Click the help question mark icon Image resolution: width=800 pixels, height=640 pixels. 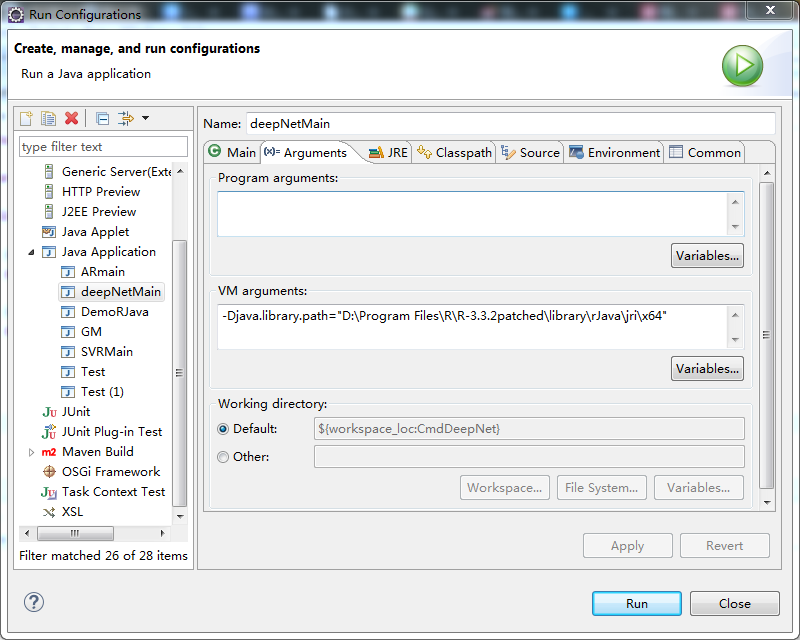click(x=34, y=602)
